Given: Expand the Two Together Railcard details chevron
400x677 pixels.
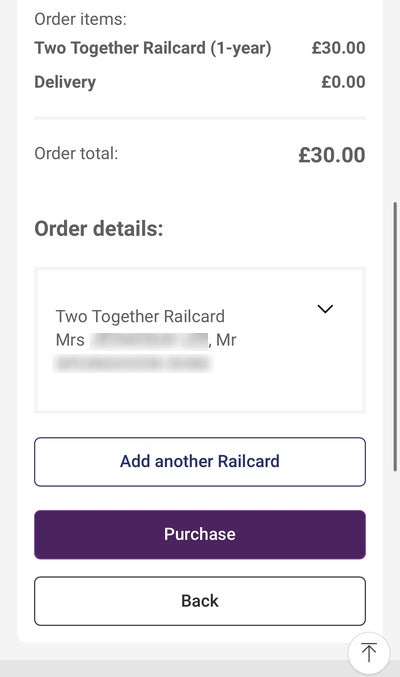Looking at the screenshot, I should 325,309.
